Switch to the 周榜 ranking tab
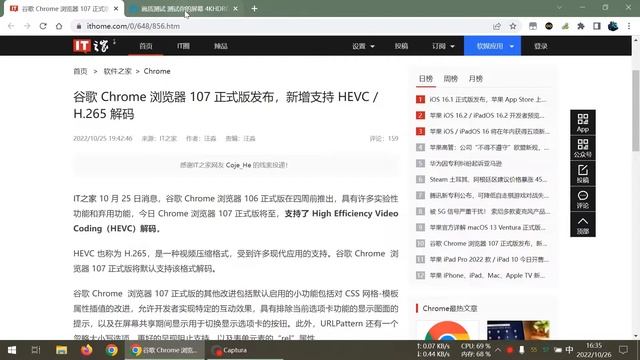Image resolution: width=640 pixels, height=360 pixels. coord(451,79)
